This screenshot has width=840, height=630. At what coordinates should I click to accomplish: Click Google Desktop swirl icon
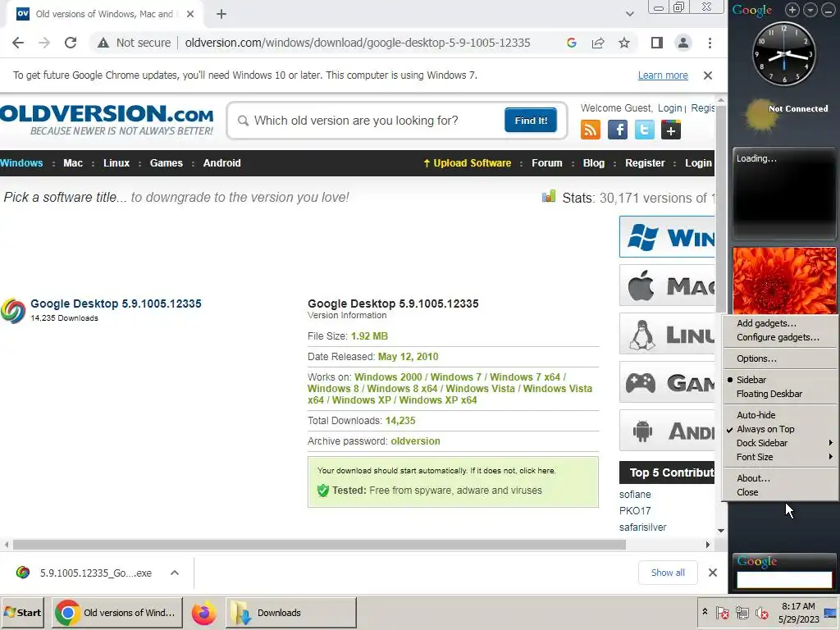coord(13,311)
